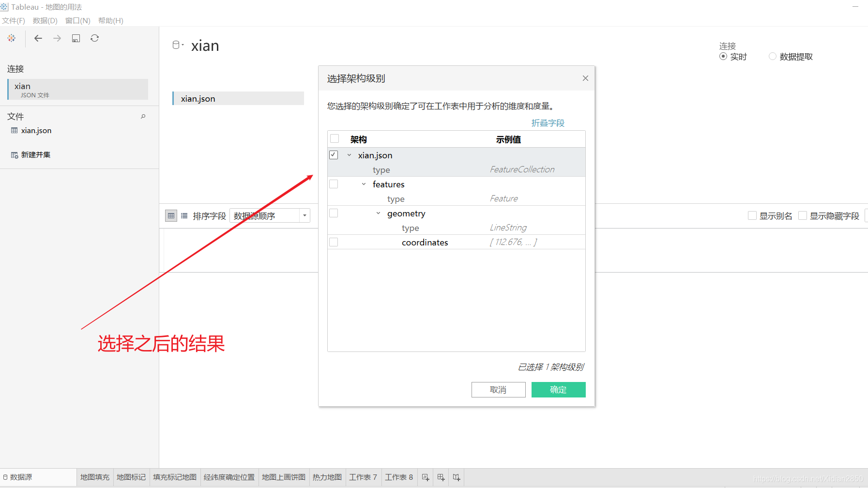Collapse the geometry tree node
The height and width of the screenshot is (488, 868).
[378, 213]
